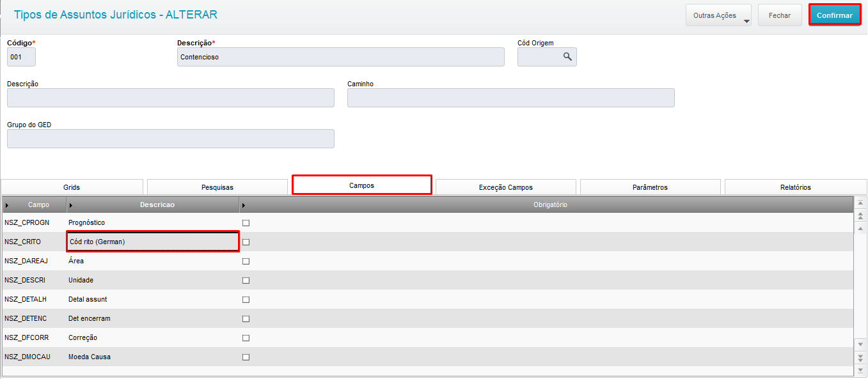The width and height of the screenshot is (868, 379).
Task: Click the Unidade description cell
Action: [x=153, y=280]
